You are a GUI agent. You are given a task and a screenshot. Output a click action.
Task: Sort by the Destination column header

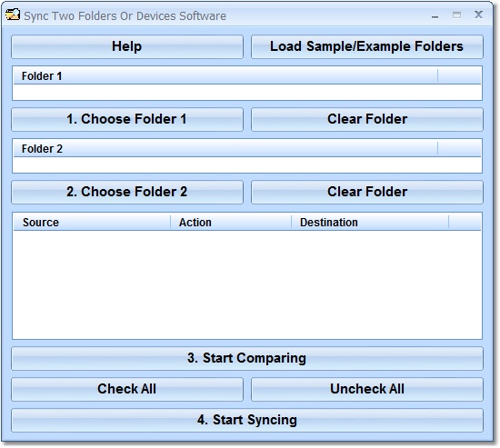click(x=370, y=223)
